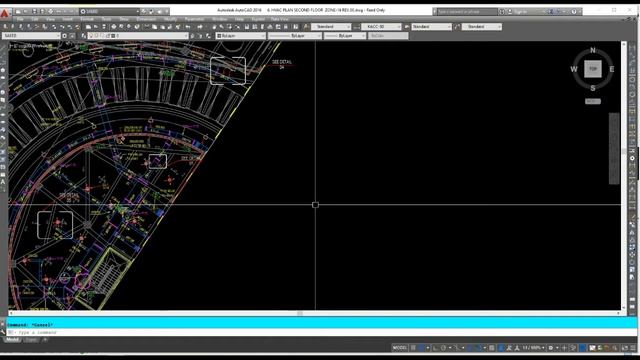Open the Dimension menu
Screen dimensions: 640x360
pos(146,19)
